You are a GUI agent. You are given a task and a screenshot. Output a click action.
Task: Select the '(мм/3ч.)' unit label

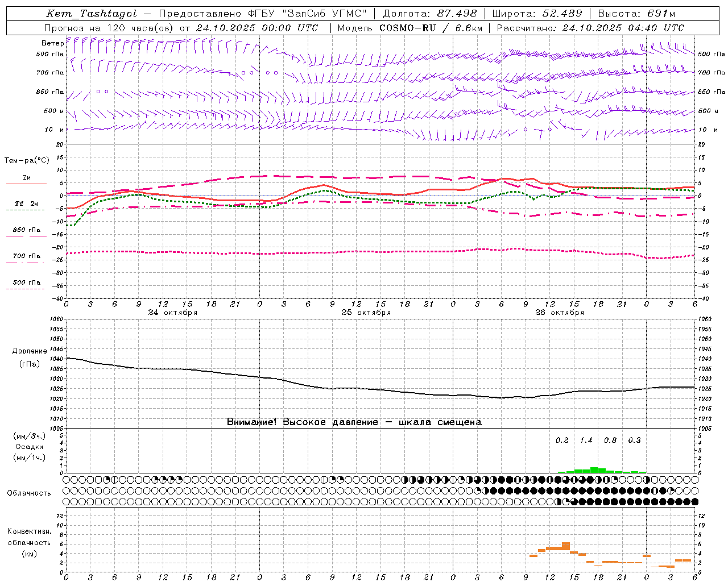tap(30, 436)
